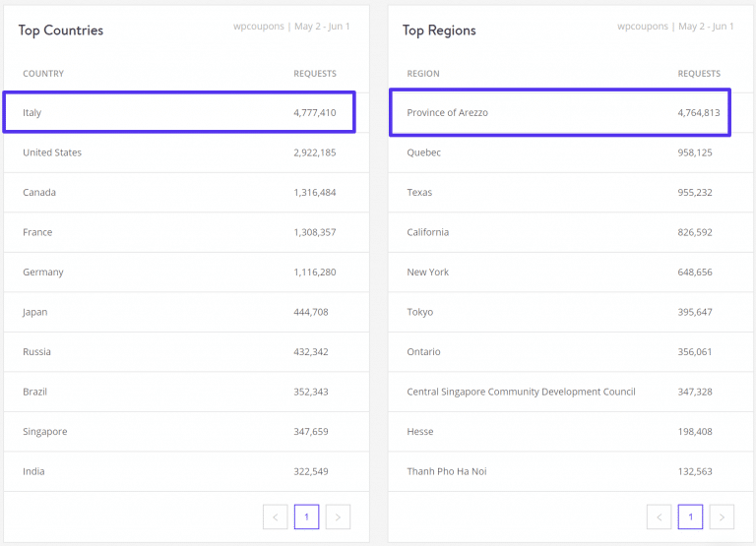Click REQUESTS header in Top Regions
The height and width of the screenshot is (546, 756).
[x=699, y=74]
